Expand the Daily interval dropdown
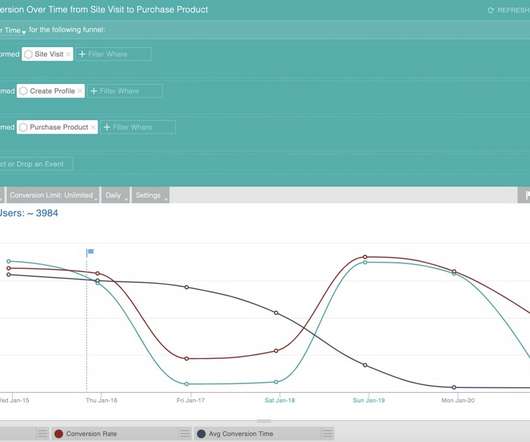The image size is (530, 442). point(115,195)
